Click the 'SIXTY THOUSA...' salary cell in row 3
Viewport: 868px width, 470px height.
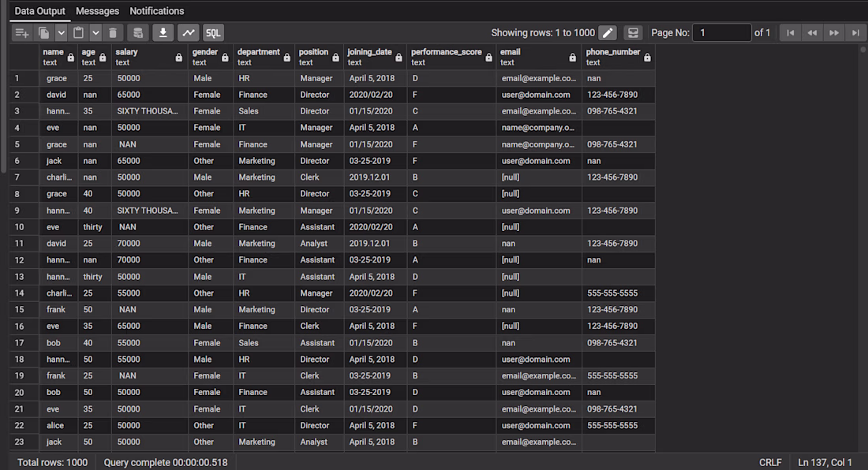pos(149,111)
